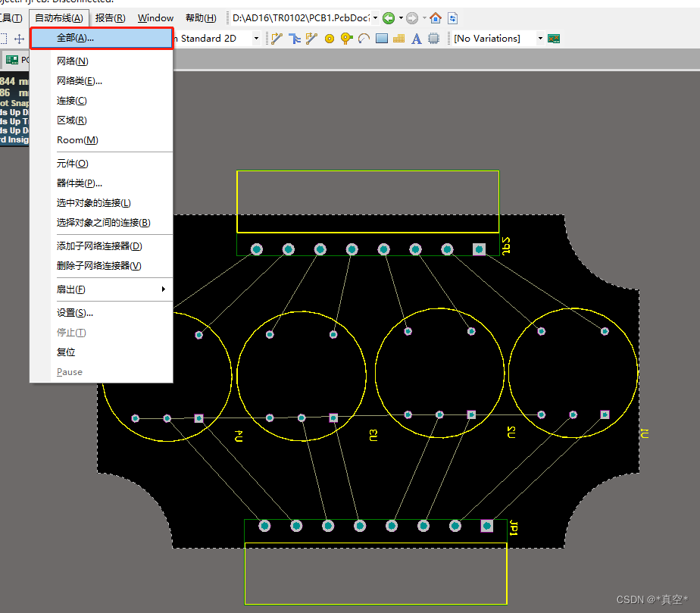Image resolution: width=700 pixels, height=613 pixels.
Task: Open the Standard 2D view configuration dropdown
Action: tap(256, 39)
